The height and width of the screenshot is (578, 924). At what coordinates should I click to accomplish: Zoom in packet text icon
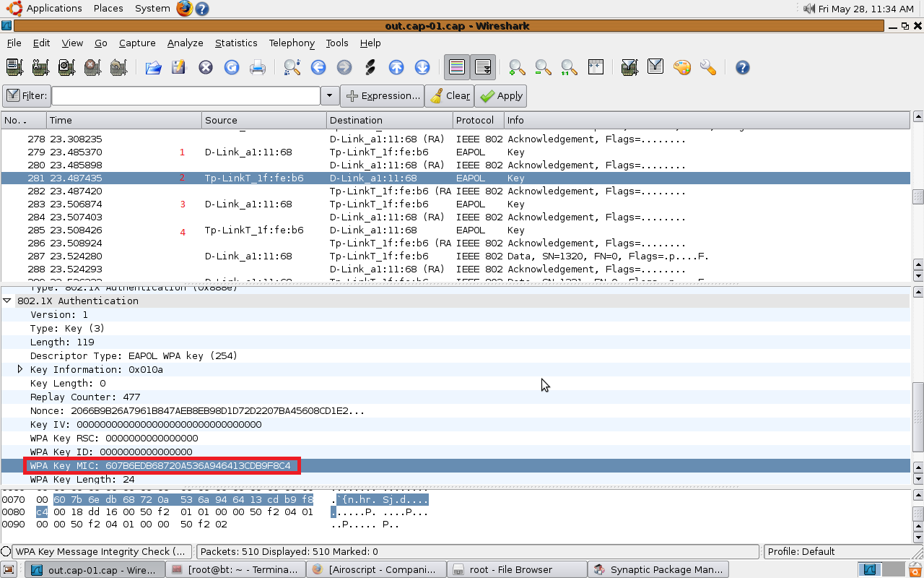point(517,67)
